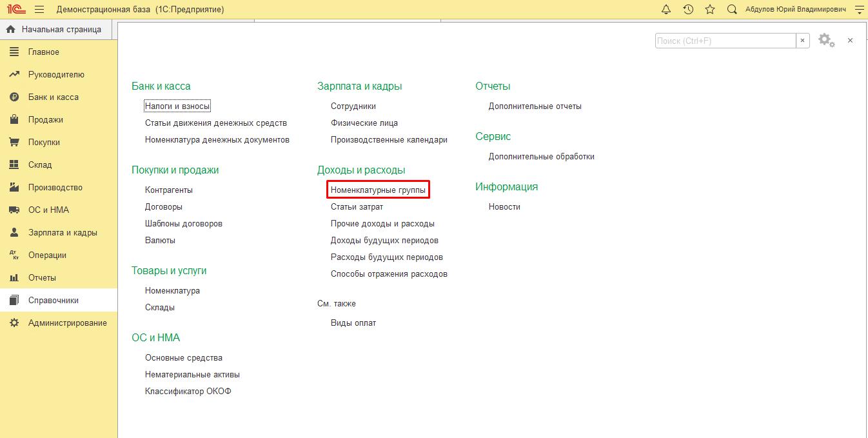Open Прочие доходы и расходы
Viewport: 868px width, 438px height.
click(x=382, y=223)
